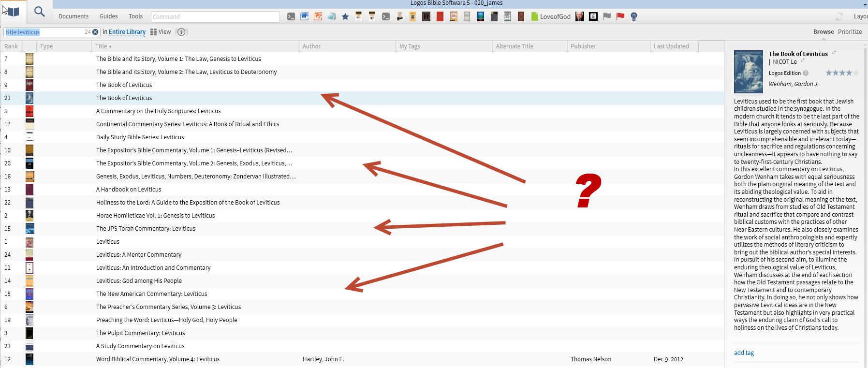868x368 pixels.
Task: Select Horae Homileticae Vol. 1 row
Action: tap(362, 216)
